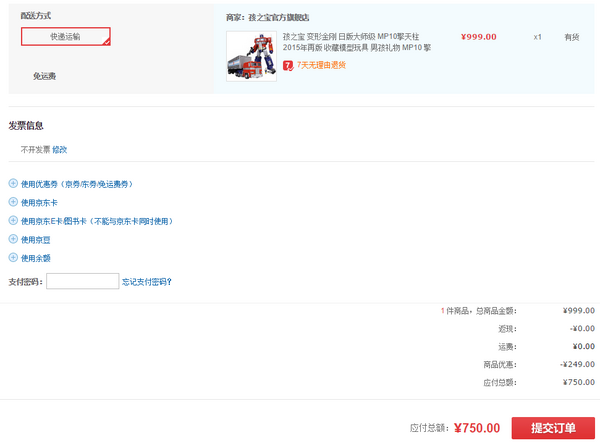Expand 使用优惠券（京券/东券/免运费券）section
Image resolution: width=600 pixels, height=443 pixels.
coord(77,184)
